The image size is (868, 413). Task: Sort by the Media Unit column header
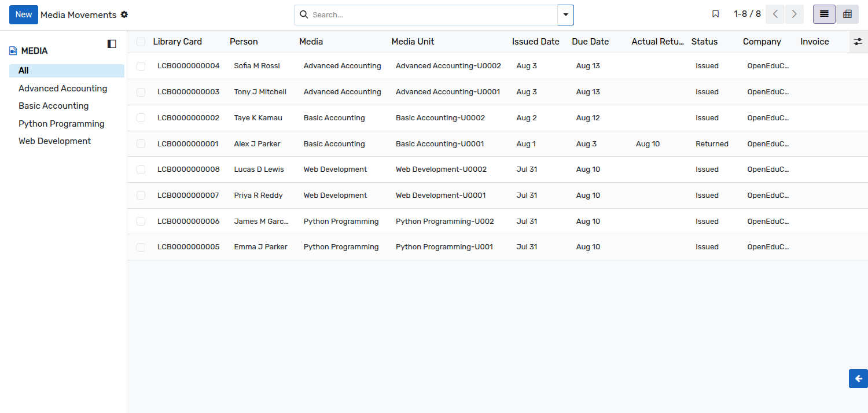click(x=413, y=42)
